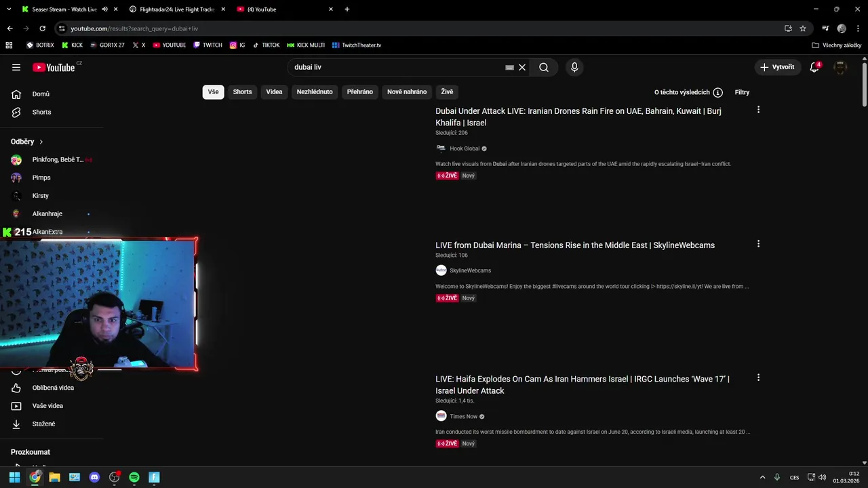Open the account avatar menu
The width and height of the screenshot is (868, 488).
tap(840, 67)
